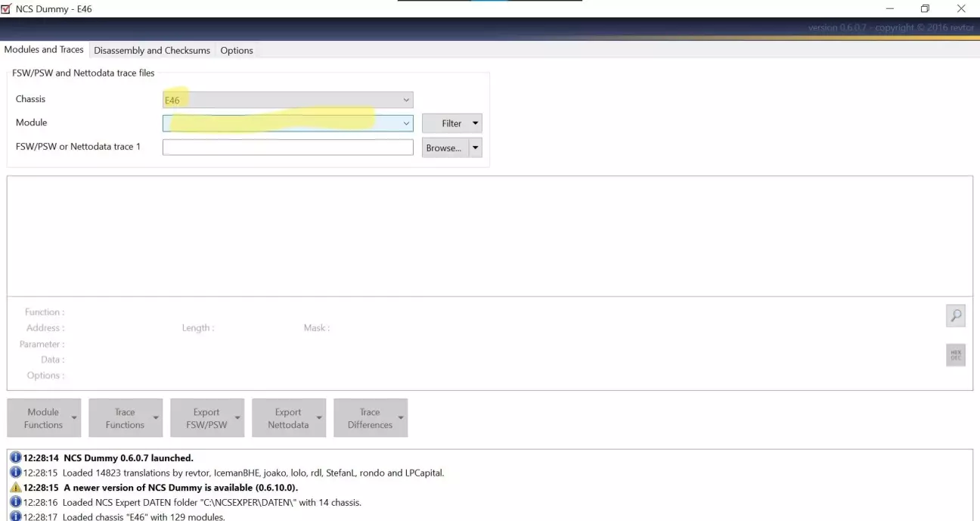The image size is (980, 521).
Task: Click inside the empty module functions list area
Action: coord(490,236)
